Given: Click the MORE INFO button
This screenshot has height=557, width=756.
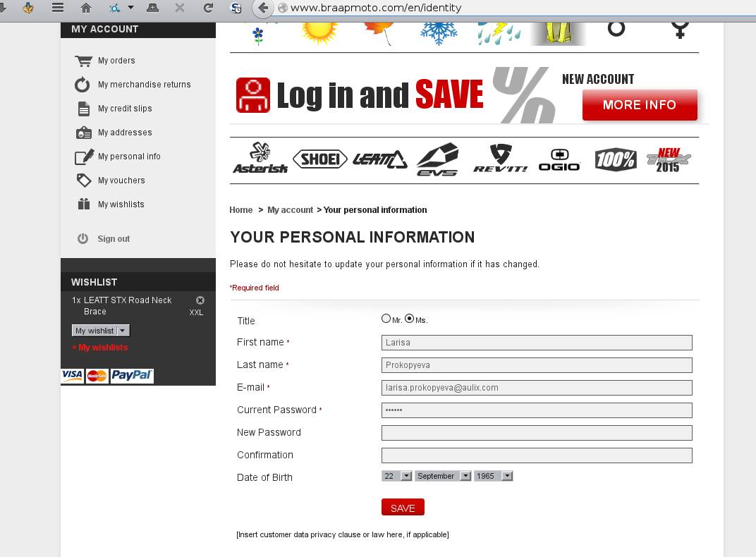Looking at the screenshot, I should (x=640, y=105).
